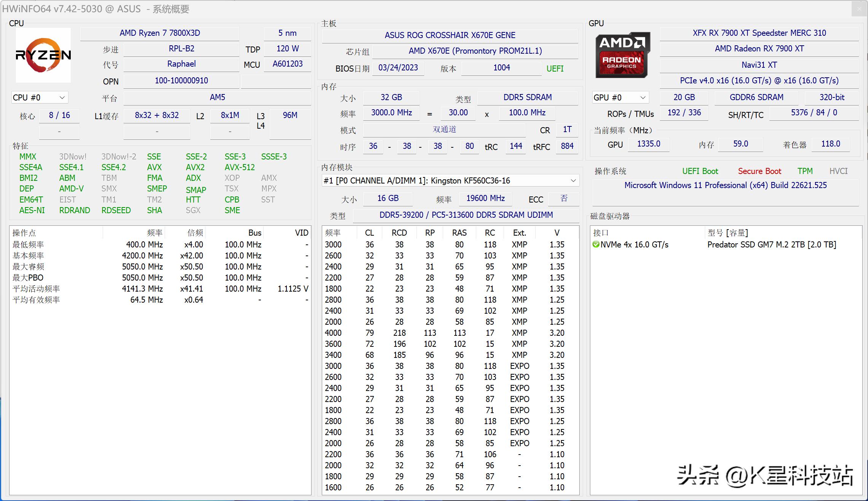This screenshot has height=501, width=868.
Task: Click the ECC 否 indicator field
Action: tap(563, 198)
